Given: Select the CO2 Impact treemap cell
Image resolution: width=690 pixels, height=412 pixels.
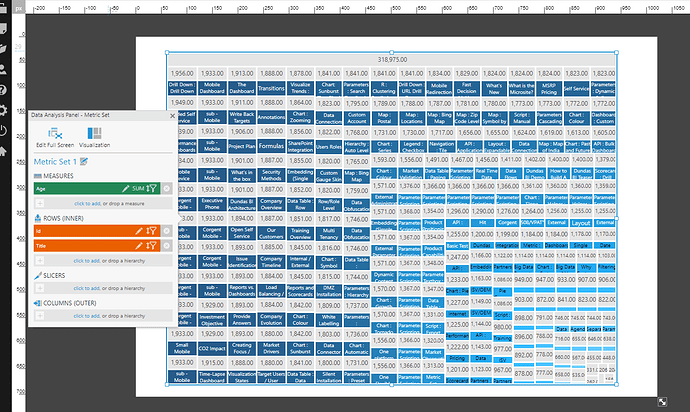Looking at the screenshot, I should click(212, 349).
